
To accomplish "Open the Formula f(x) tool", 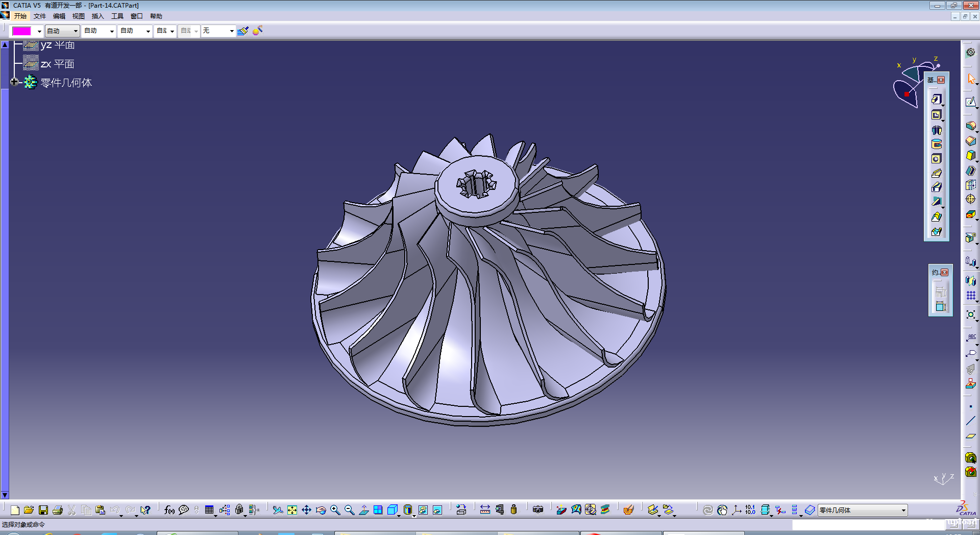I will click(x=169, y=510).
